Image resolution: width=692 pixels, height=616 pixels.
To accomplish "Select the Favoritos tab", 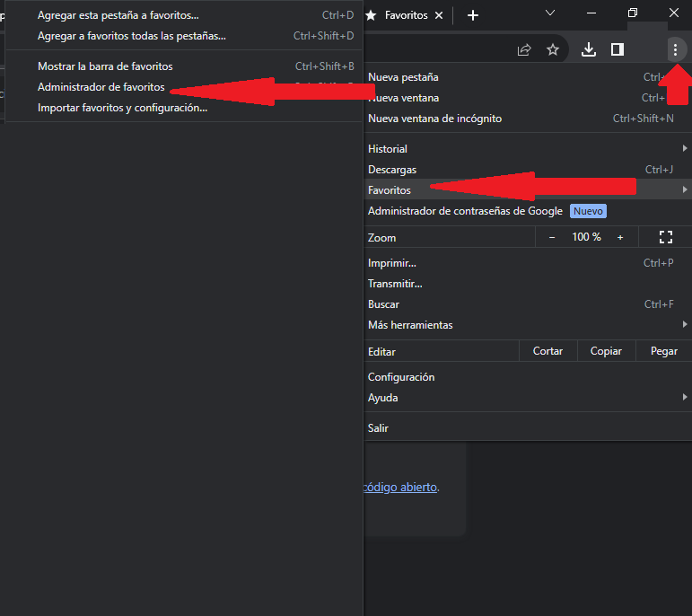I will tap(406, 15).
